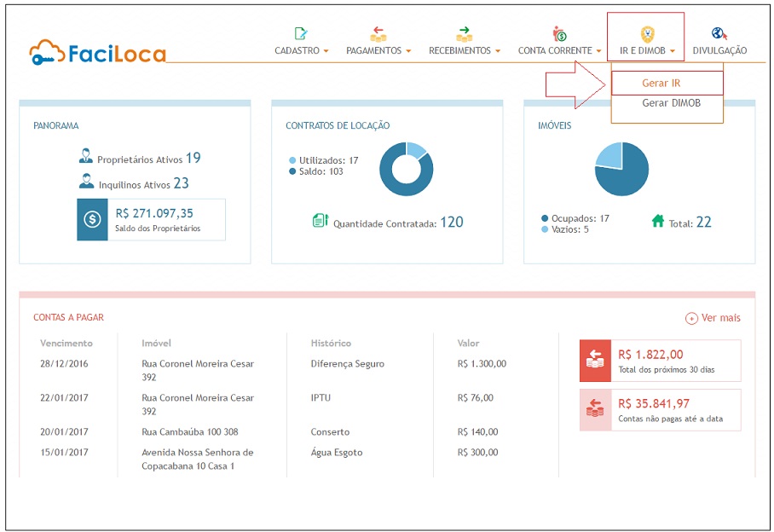Expand the CADASTRO dropdown menu

tap(301, 51)
